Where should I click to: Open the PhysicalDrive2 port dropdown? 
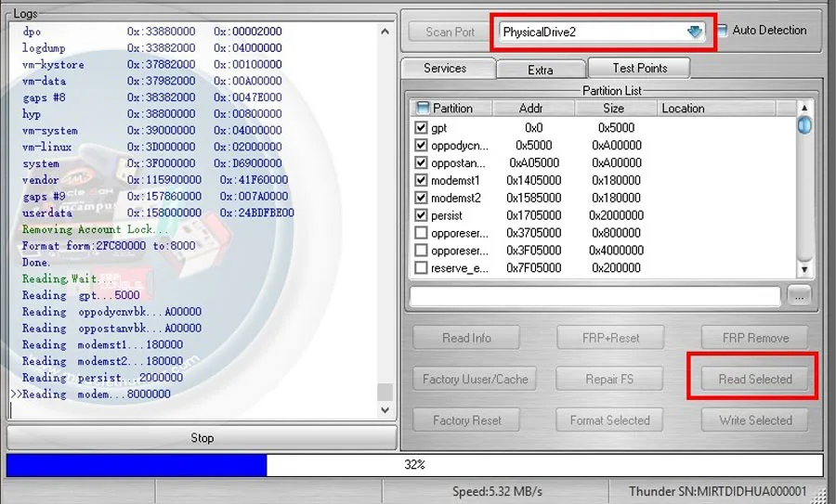694,32
